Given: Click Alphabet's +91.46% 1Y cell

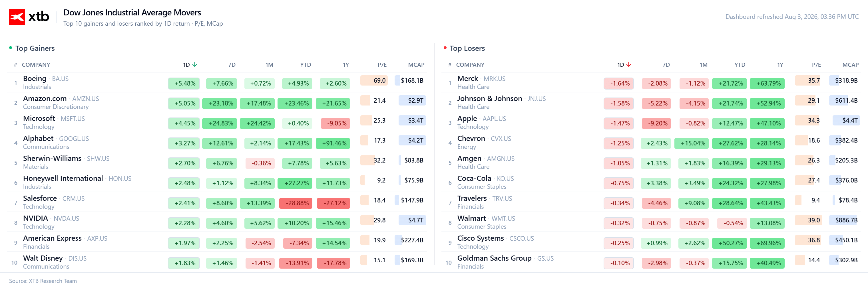Looking at the screenshot, I should pyautogui.click(x=333, y=143).
